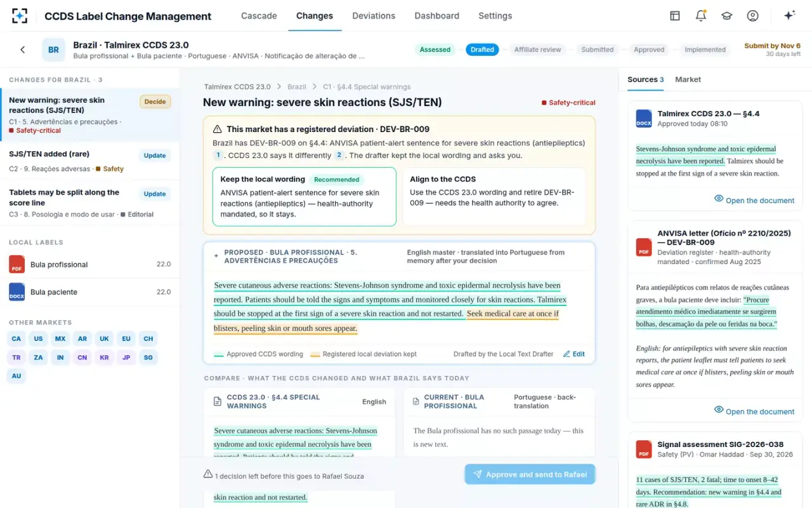812x508 pixels.
Task: Switch to the Deviations tab
Action: 374,16
